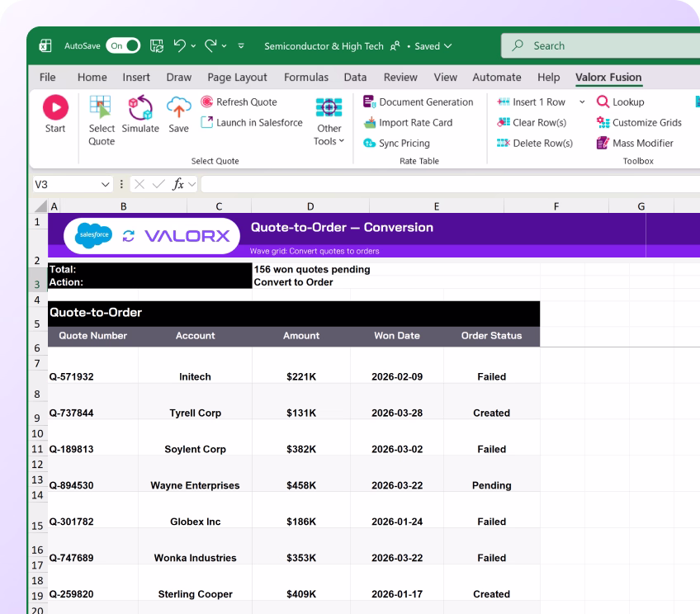
Task: Click the sharing people icon beside the file name
Action: click(395, 46)
